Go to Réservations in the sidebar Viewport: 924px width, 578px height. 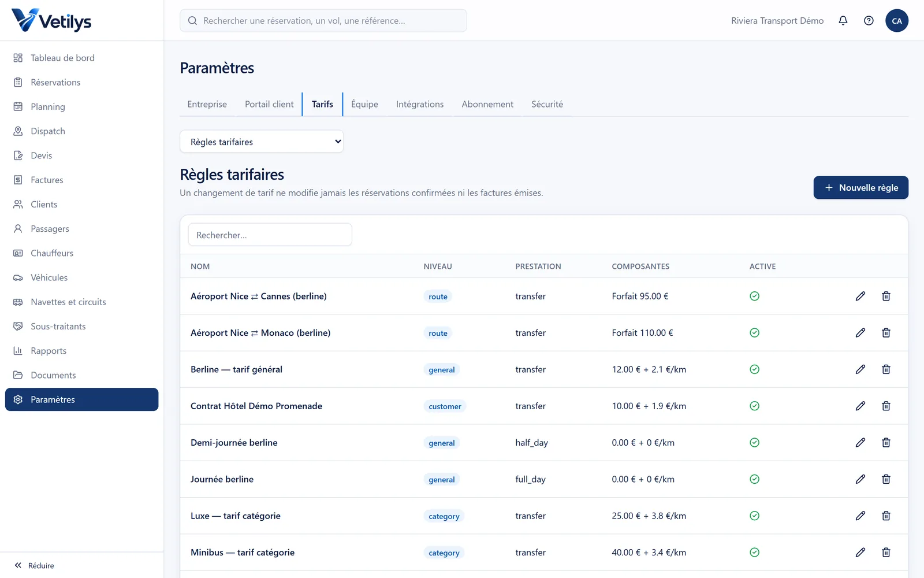[82, 82]
